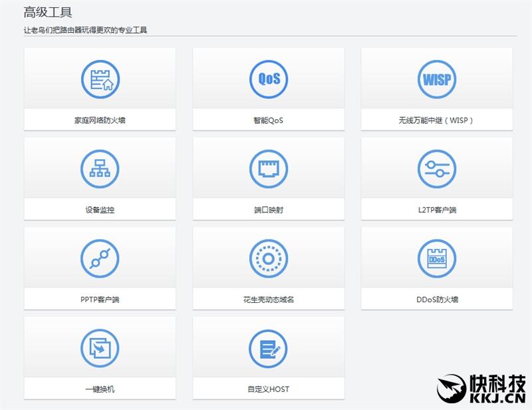This screenshot has height=410, width=532.
Task: Click the 一键换机 text label
Action: [100, 389]
